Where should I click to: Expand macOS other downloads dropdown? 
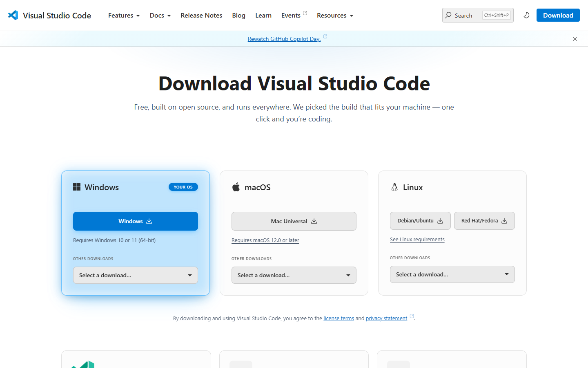(x=294, y=275)
